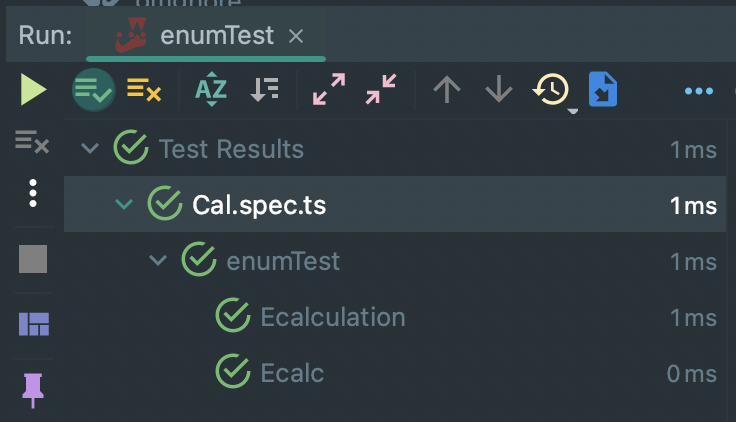Collapse the Cal.spec.ts tree node
Screen dimensions: 736x422
tap(124, 205)
